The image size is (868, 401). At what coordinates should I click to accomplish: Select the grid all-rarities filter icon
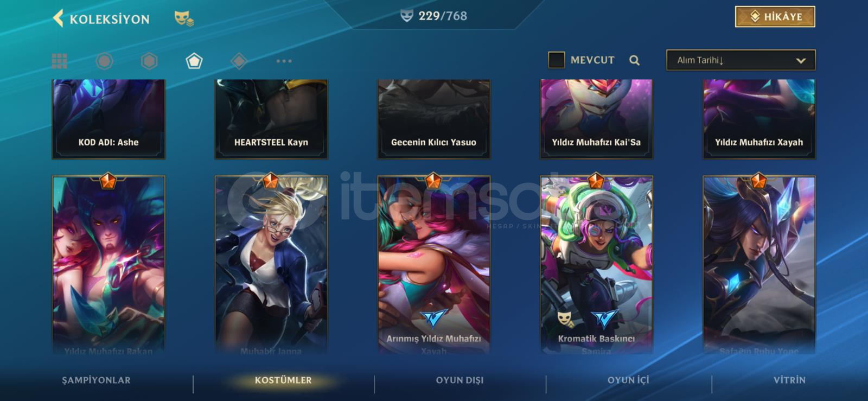click(60, 61)
